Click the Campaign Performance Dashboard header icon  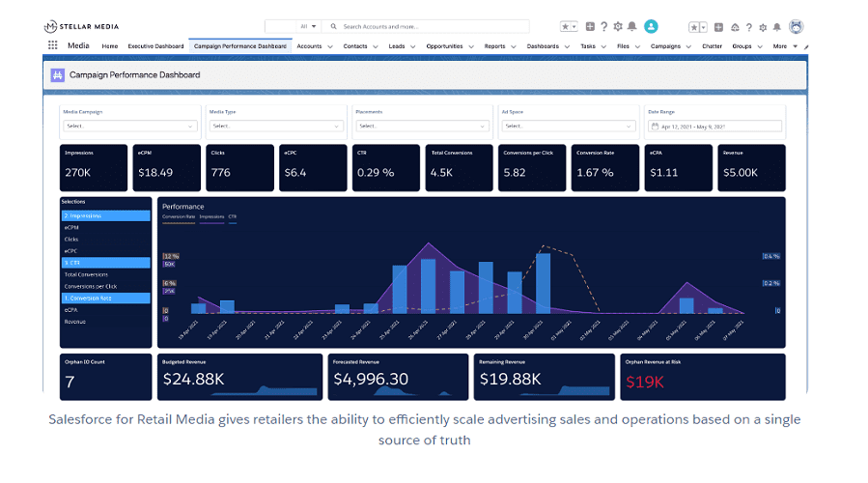tap(58, 74)
